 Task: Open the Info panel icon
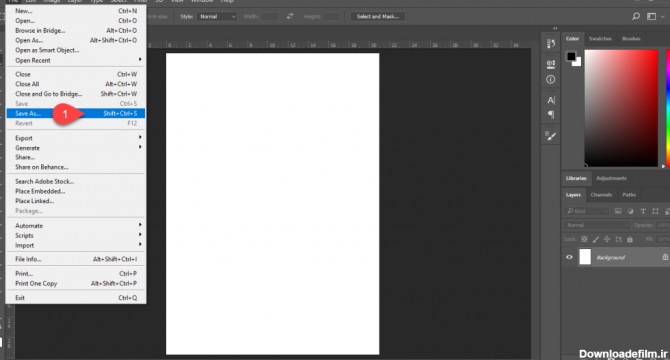click(551, 79)
